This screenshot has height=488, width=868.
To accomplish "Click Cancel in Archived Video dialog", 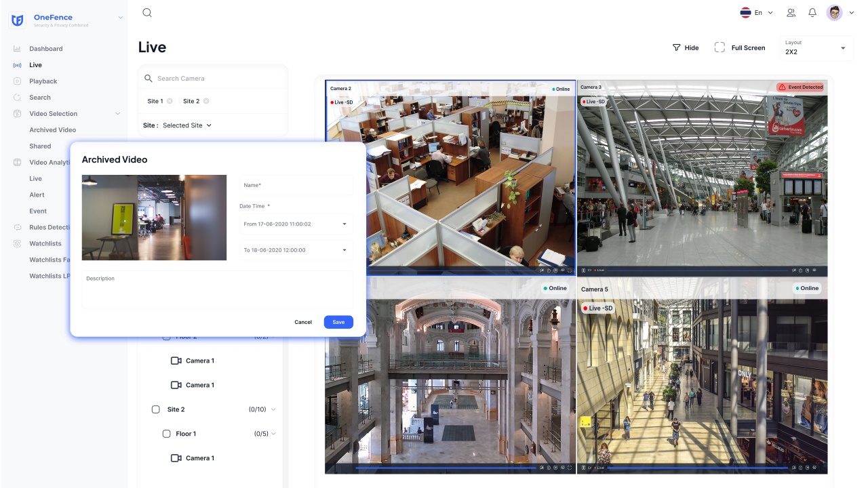I will click(303, 322).
